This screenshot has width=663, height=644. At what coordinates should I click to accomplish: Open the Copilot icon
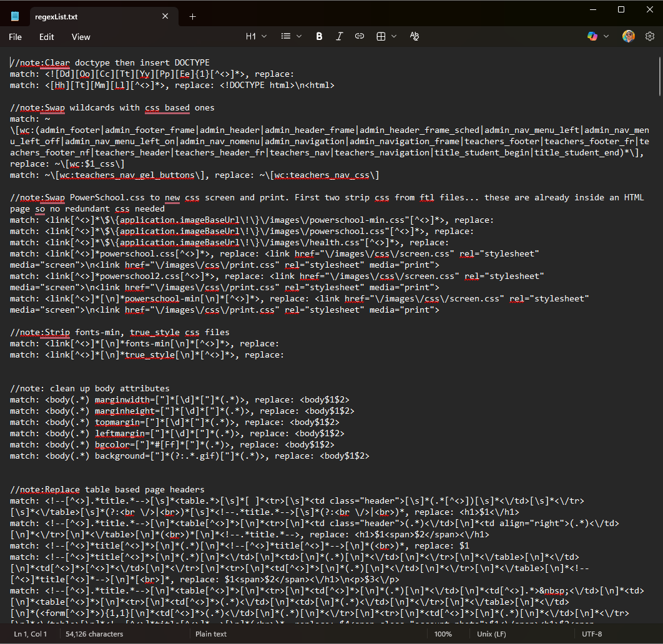pos(592,37)
